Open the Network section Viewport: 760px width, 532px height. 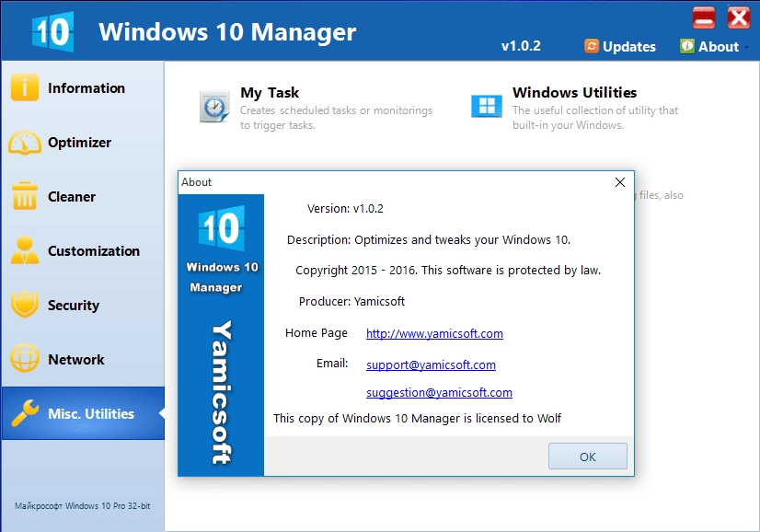pos(76,360)
